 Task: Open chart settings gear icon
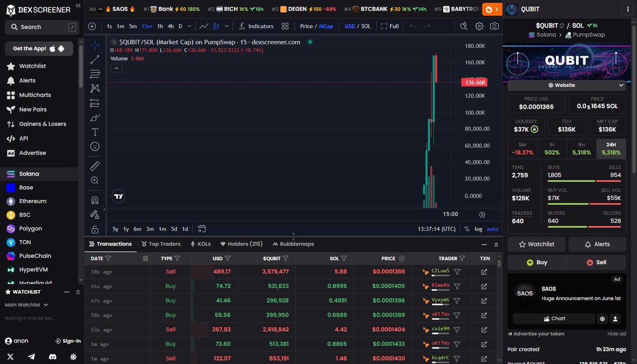(479, 26)
